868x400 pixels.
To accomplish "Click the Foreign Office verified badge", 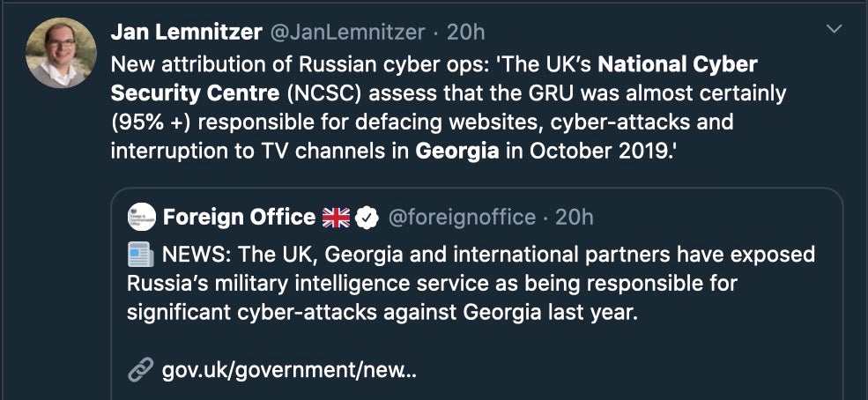I will coord(366,218).
